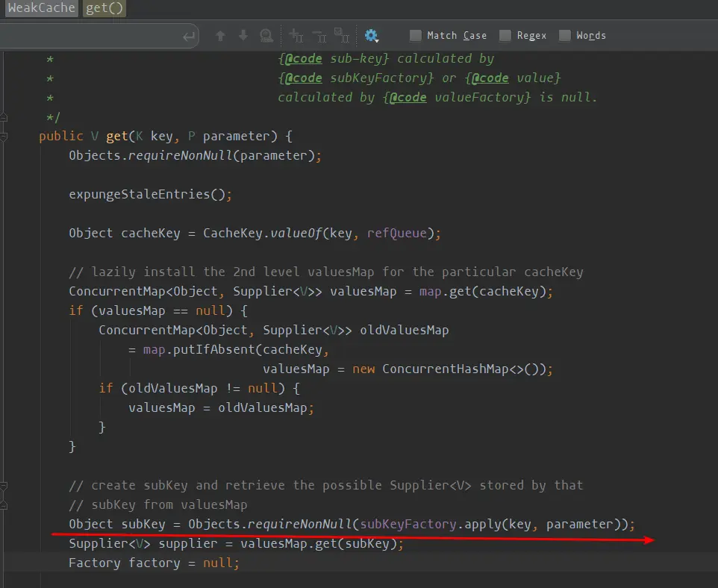Enable the Regex checkbox

(505, 36)
